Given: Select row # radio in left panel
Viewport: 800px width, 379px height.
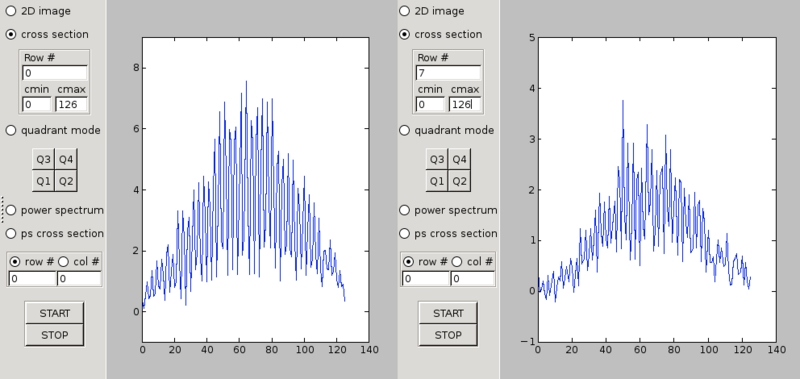Looking at the screenshot, I should pyautogui.click(x=15, y=262).
